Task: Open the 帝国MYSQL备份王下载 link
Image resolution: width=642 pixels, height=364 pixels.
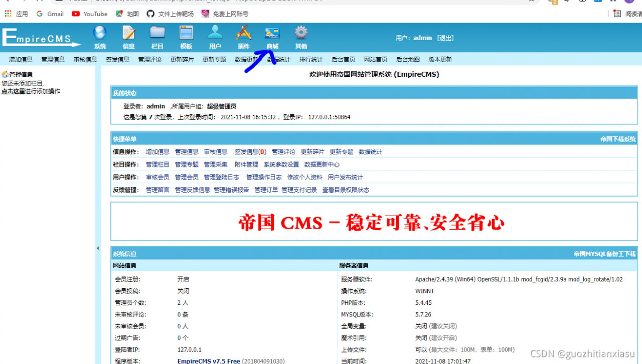Action: click(604, 254)
